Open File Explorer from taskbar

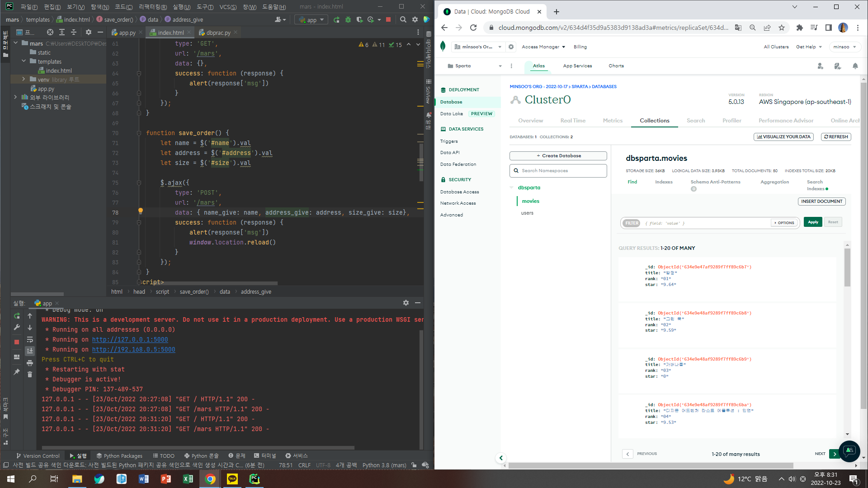click(x=77, y=479)
